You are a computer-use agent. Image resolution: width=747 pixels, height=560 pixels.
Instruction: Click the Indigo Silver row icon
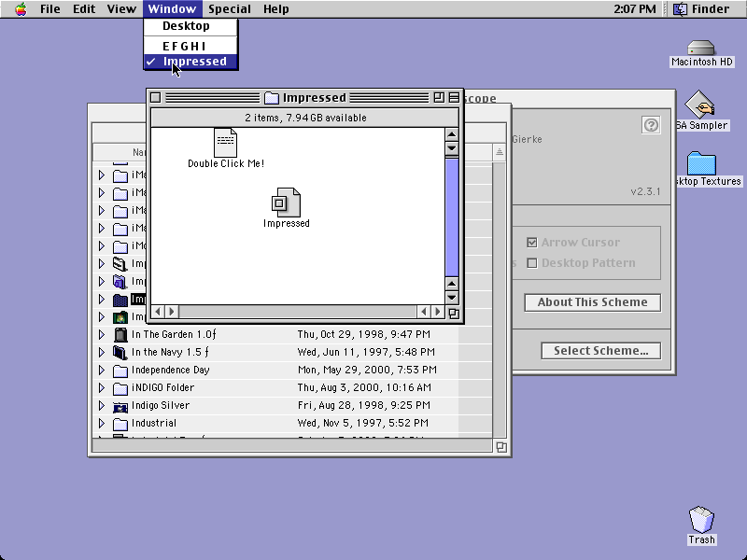(120, 406)
